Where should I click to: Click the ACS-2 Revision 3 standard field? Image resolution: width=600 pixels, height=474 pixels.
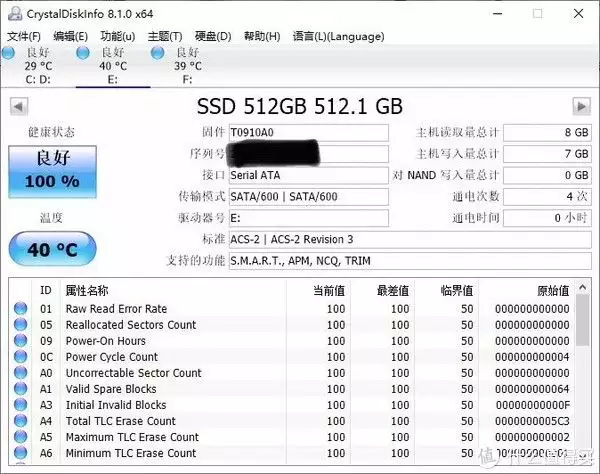click(x=410, y=240)
